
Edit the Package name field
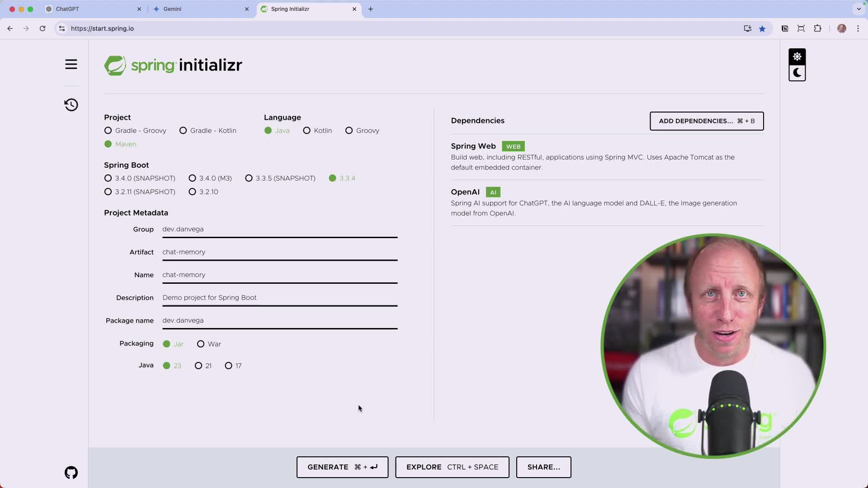click(280, 321)
